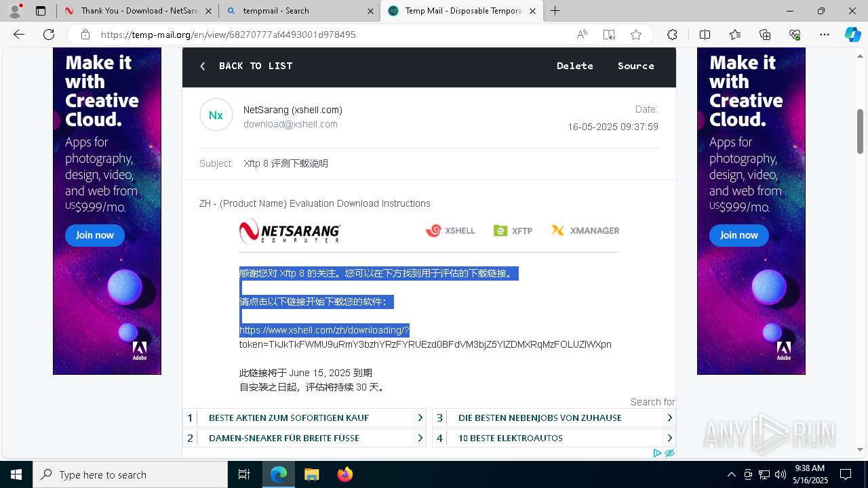Close the Thank You - Download tab
868x488 pixels.
click(208, 11)
